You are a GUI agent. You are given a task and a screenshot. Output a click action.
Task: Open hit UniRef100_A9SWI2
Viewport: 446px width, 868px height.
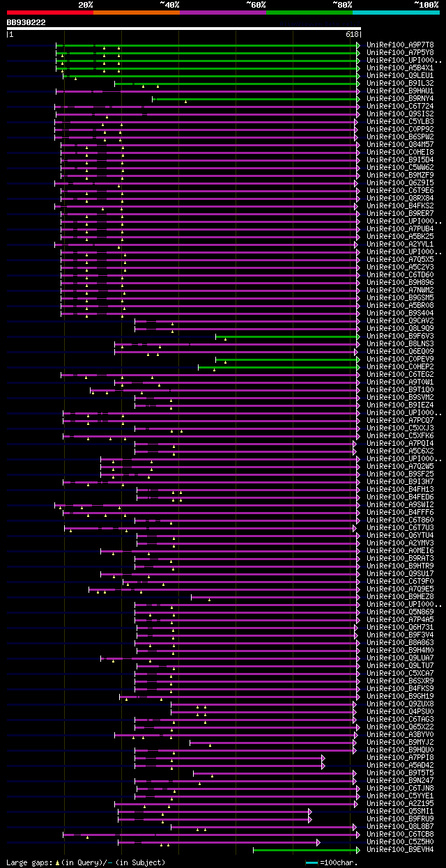point(400,505)
